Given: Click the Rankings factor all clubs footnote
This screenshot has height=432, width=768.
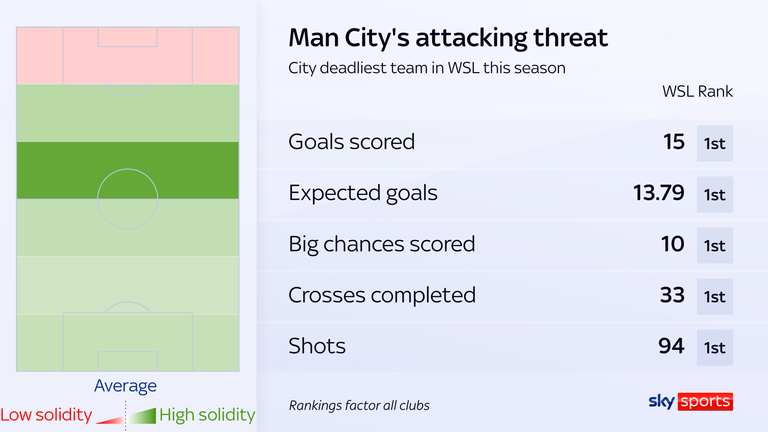Looking at the screenshot, I should [x=359, y=406].
